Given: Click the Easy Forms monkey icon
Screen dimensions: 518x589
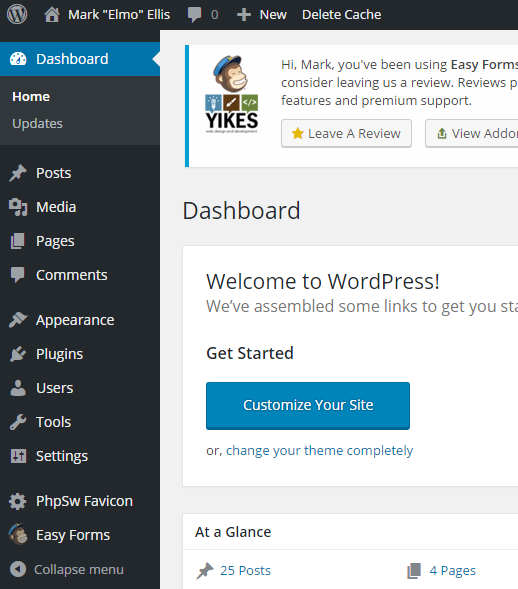Looking at the screenshot, I should point(18,534).
